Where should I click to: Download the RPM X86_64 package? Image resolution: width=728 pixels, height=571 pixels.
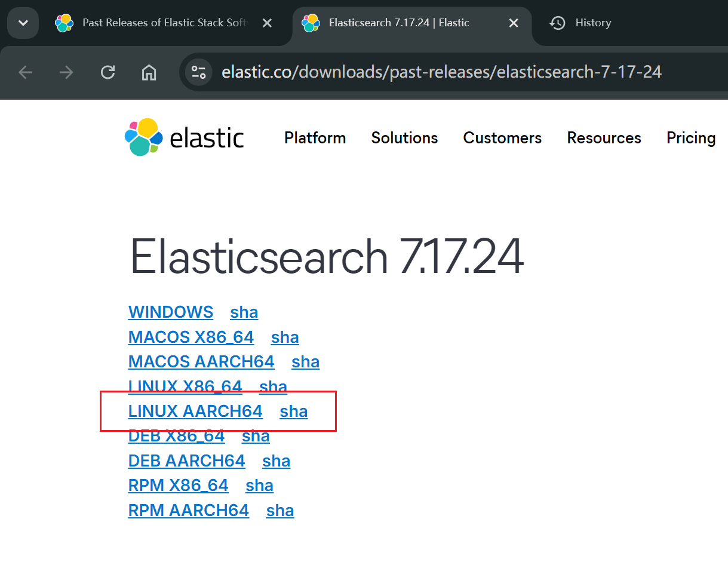click(x=179, y=486)
